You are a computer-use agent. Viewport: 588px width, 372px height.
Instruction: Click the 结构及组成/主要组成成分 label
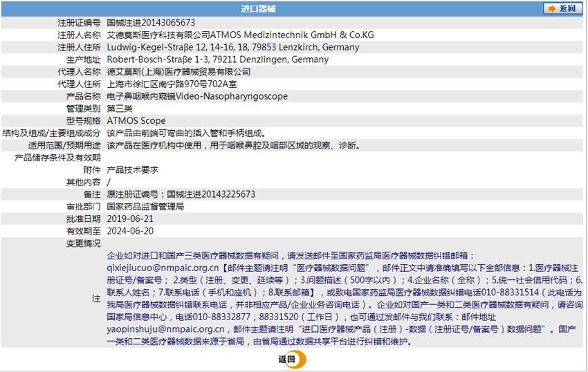(x=51, y=133)
